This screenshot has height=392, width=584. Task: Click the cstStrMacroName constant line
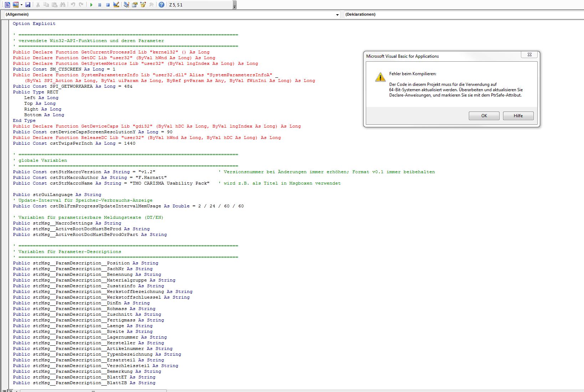(x=111, y=183)
